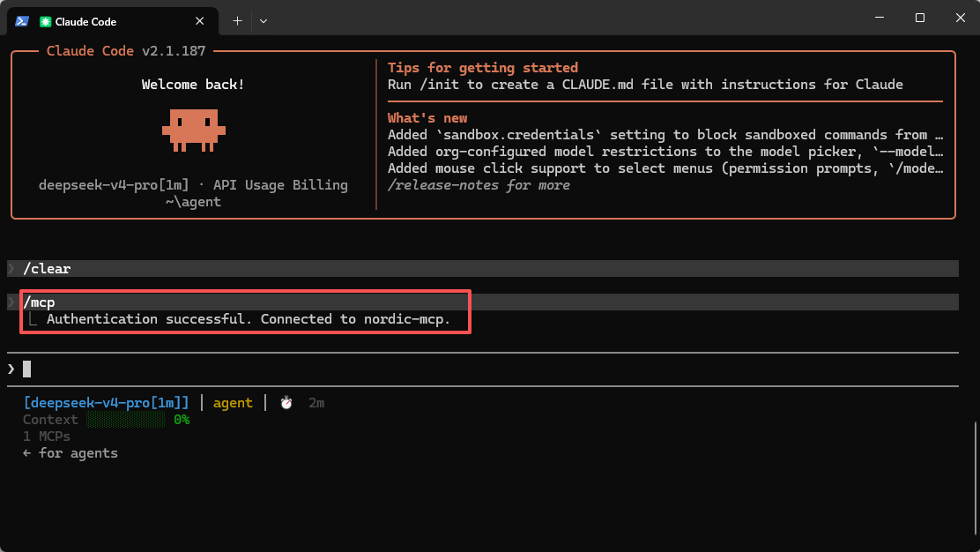Click the ~\agent path text
The width and height of the screenshot is (980, 552).
pyautogui.click(x=193, y=202)
